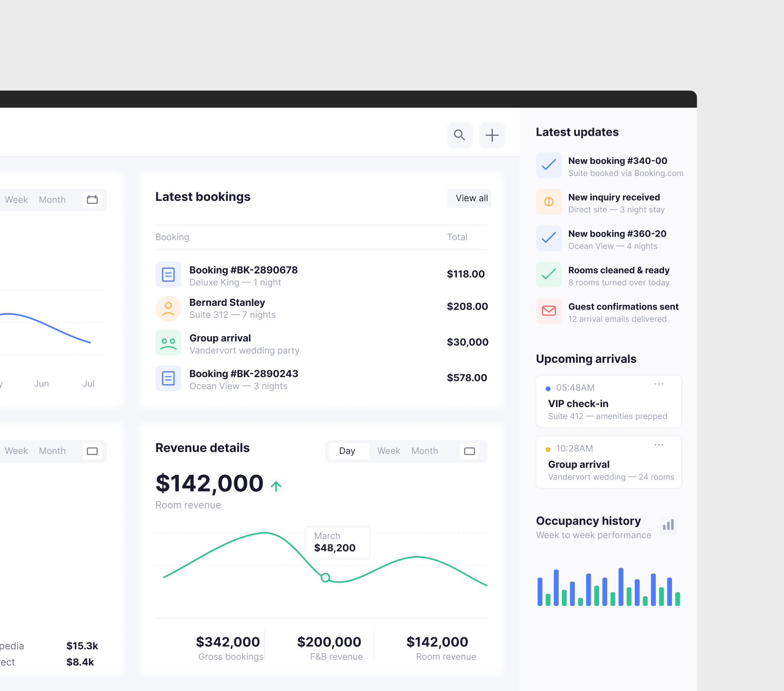
Task: Select Month tab in top-left chart
Action: pyautogui.click(x=52, y=200)
